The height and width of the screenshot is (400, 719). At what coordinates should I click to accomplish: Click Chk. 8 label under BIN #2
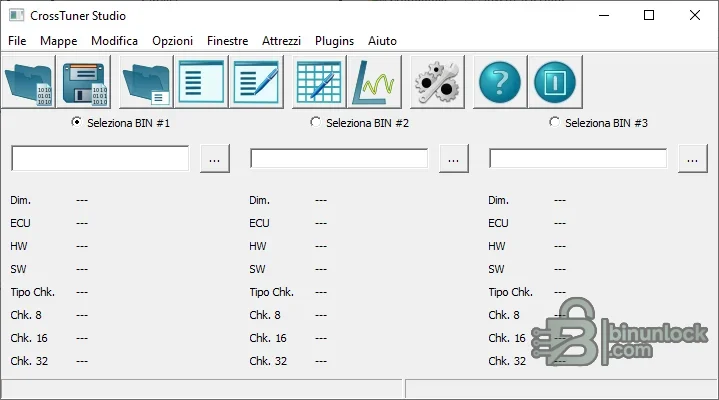coord(265,315)
